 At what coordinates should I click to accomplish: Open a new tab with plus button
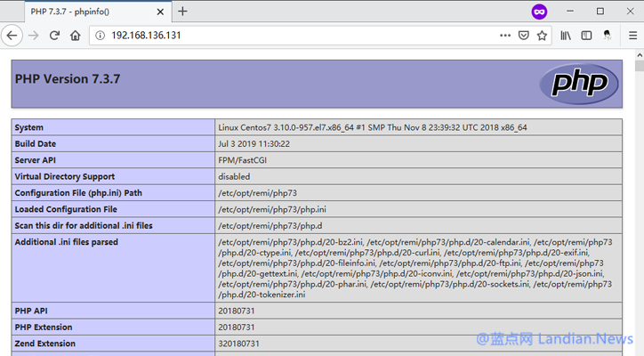tap(182, 12)
